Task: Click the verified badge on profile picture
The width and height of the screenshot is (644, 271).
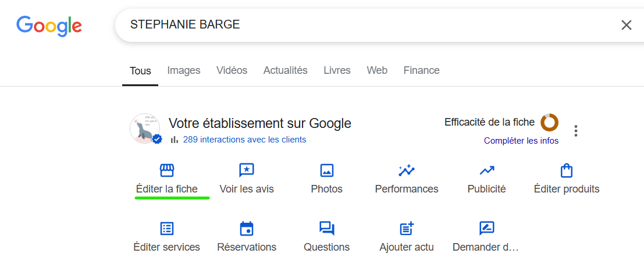Action: tap(157, 139)
